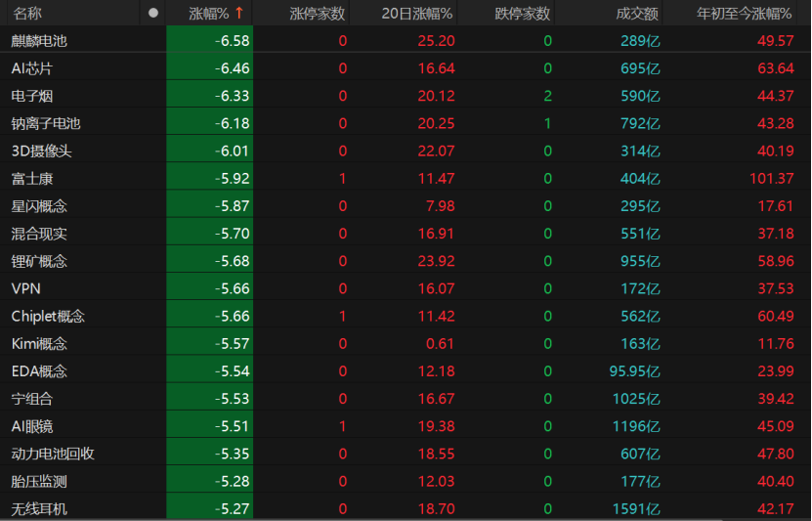Select the 无线耳机 row
Image resolution: width=812 pixels, height=521 pixels.
[x=40, y=508]
